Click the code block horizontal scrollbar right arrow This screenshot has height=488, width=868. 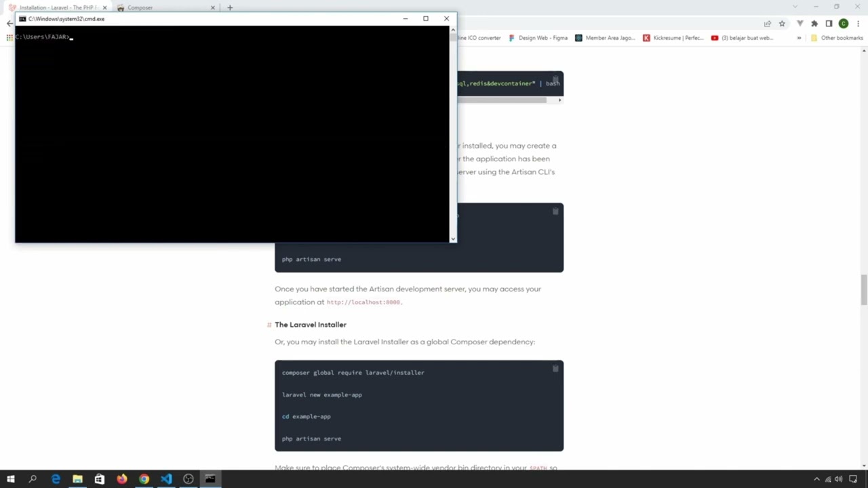[x=559, y=100]
